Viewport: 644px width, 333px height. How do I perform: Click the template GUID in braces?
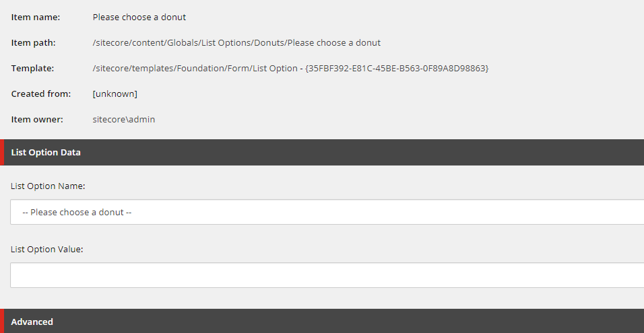click(397, 69)
